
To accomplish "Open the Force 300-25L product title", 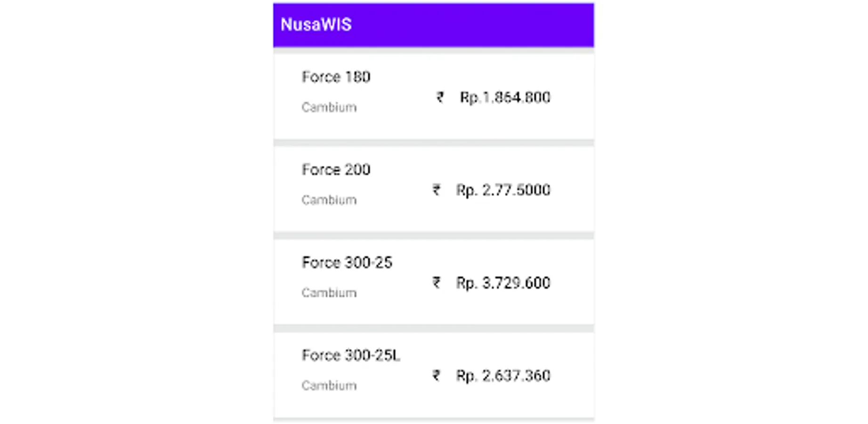I will pos(351,355).
